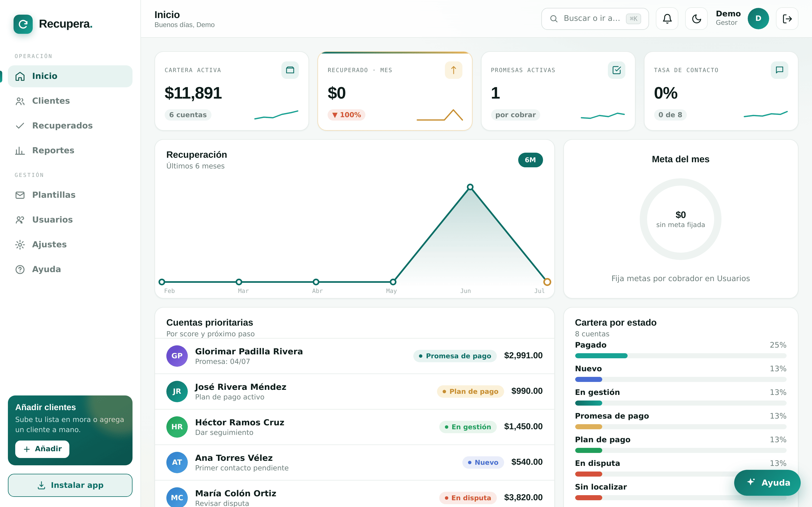
Task: Click the Añadir button
Action: pyautogui.click(x=42, y=449)
